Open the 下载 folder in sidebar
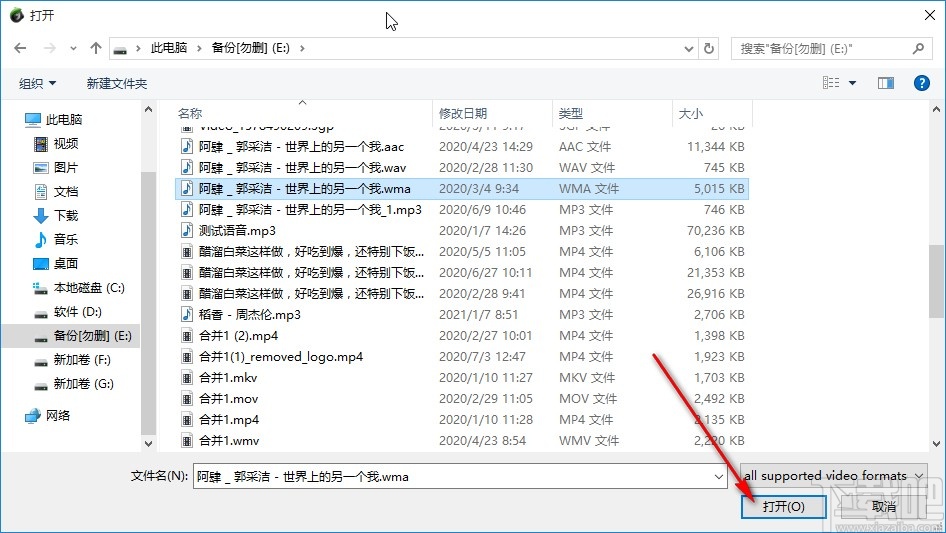Image resolution: width=946 pixels, height=533 pixels. pyautogui.click(x=56, y=215)
